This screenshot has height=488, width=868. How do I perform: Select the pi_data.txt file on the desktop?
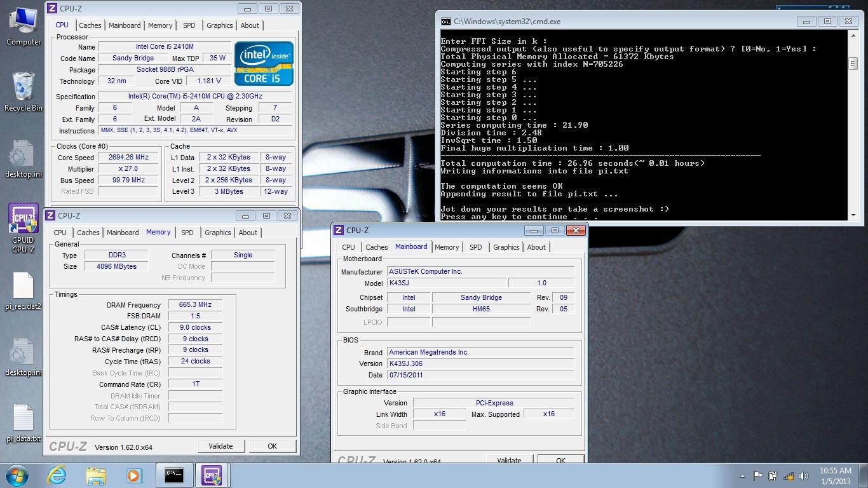24,423
